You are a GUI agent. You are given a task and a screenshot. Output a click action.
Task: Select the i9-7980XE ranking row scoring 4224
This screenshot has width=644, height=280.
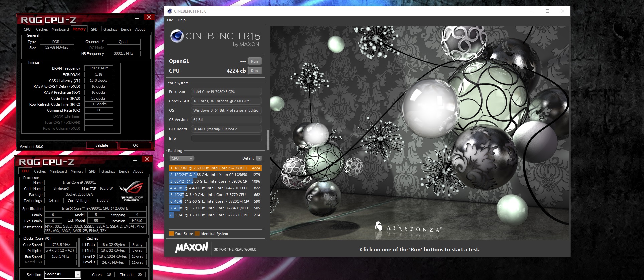pos(215,168)
